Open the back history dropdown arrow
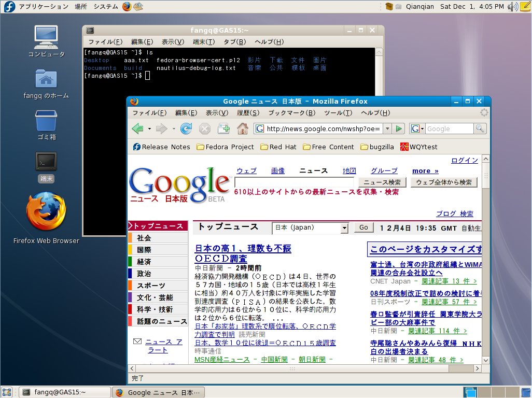Viewport: 532px width, 398px height. point(149,129)
